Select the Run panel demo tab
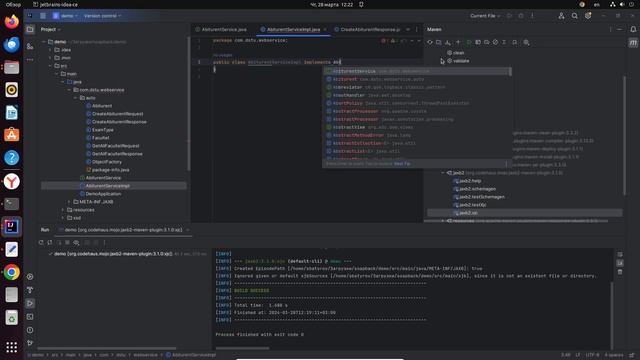This screenshot has width=640, height=360. click(x=124, y=230)
